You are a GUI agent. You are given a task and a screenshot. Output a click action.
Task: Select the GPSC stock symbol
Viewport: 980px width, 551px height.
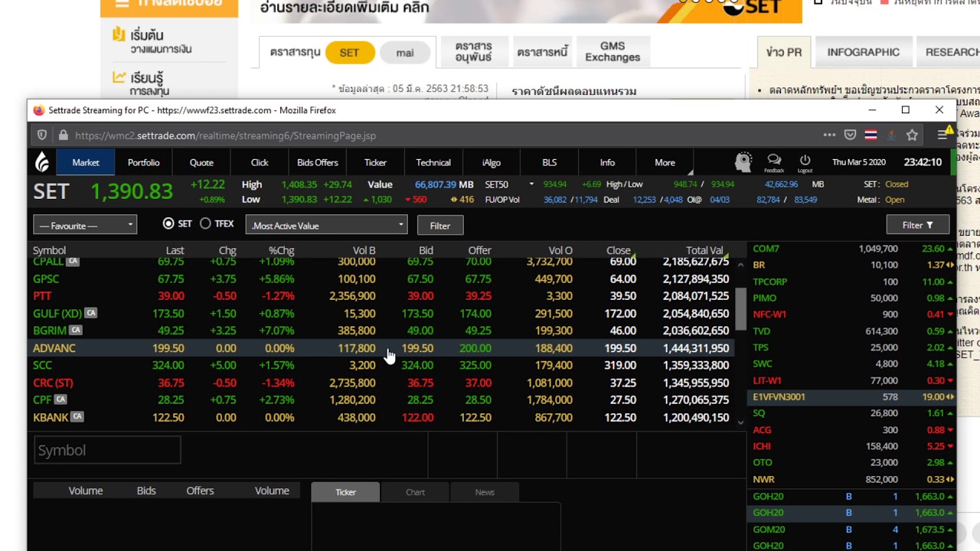point(46,279)
